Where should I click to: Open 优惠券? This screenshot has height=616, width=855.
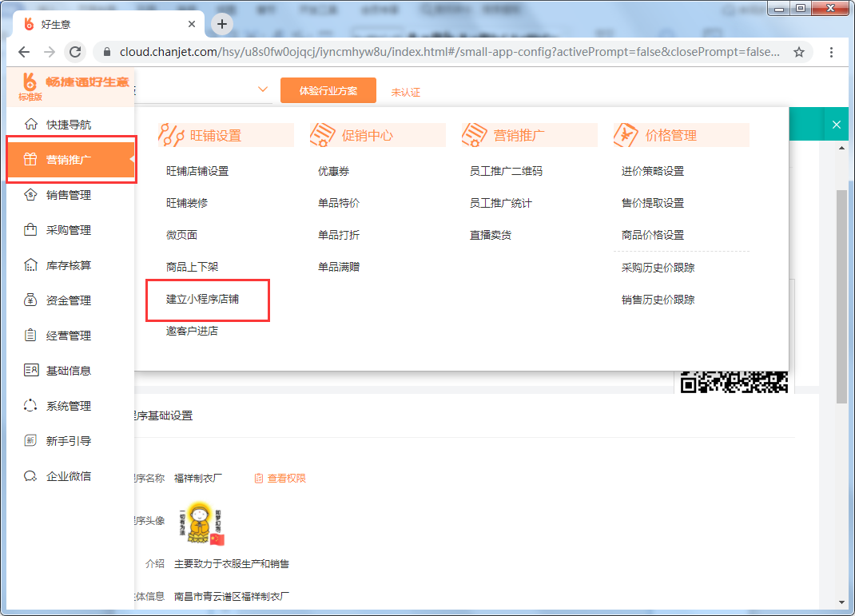pos(333,171)
